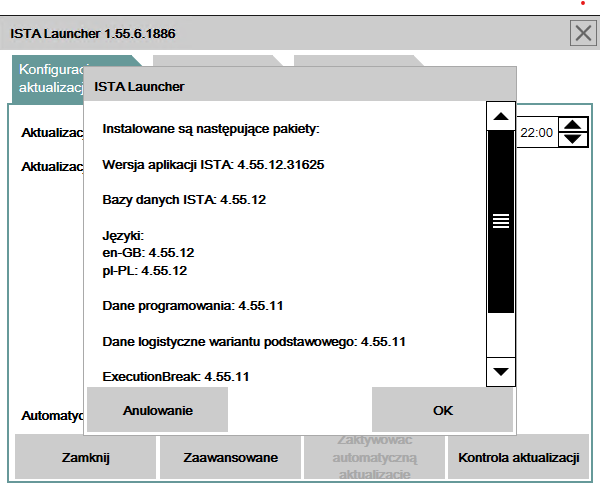The height and width of the screenshot is (485, 600).
Task: Click the 22:00 time input field
Action: (x=537, y=132)
